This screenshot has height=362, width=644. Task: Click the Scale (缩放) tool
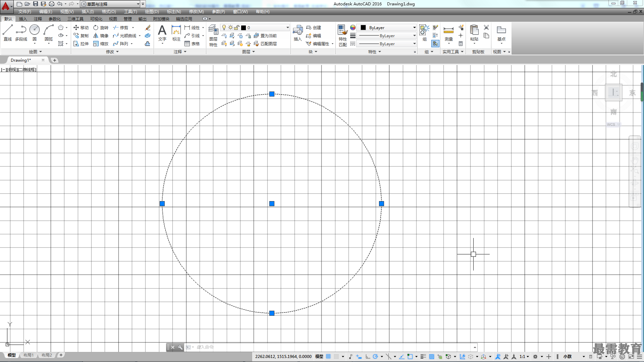click(x=101, y=44)
